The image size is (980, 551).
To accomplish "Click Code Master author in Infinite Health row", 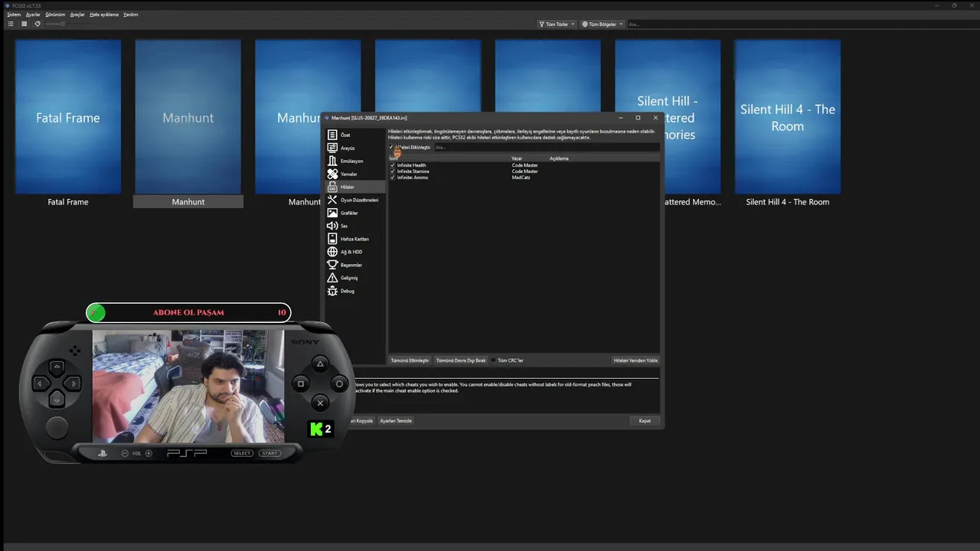I will click(x=525, y=165).
